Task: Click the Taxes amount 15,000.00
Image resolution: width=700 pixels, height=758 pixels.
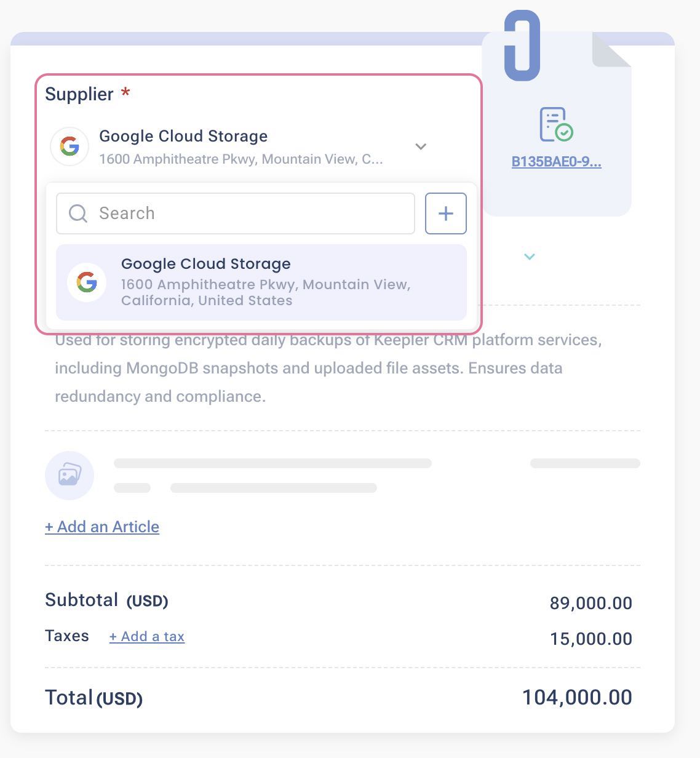Action: tap(591, 639)
